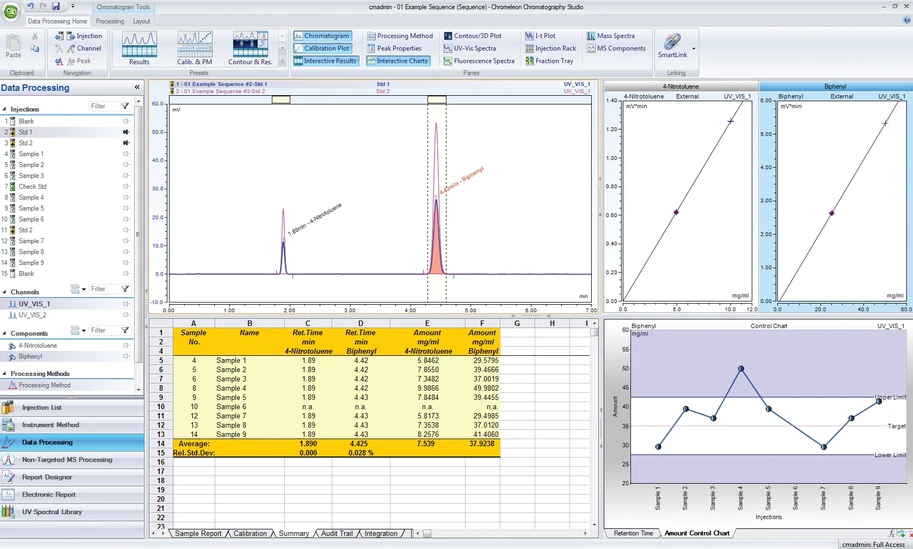Toggle the Calibration Plot pane
The height and width of the screenshot is (549, 913).
(x=325, y=48)
